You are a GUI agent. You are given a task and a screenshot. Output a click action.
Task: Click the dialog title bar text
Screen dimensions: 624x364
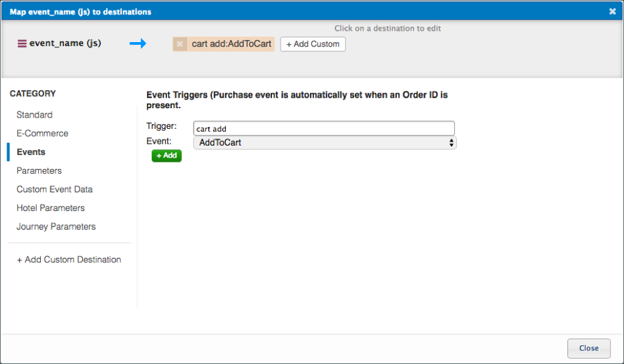(x=80, y=11)
